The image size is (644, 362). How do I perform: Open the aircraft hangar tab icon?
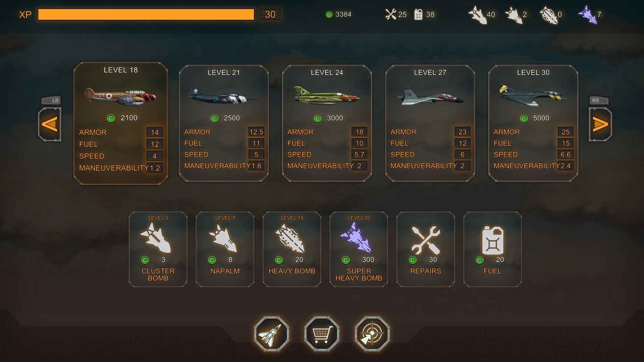tap(272, 334)
